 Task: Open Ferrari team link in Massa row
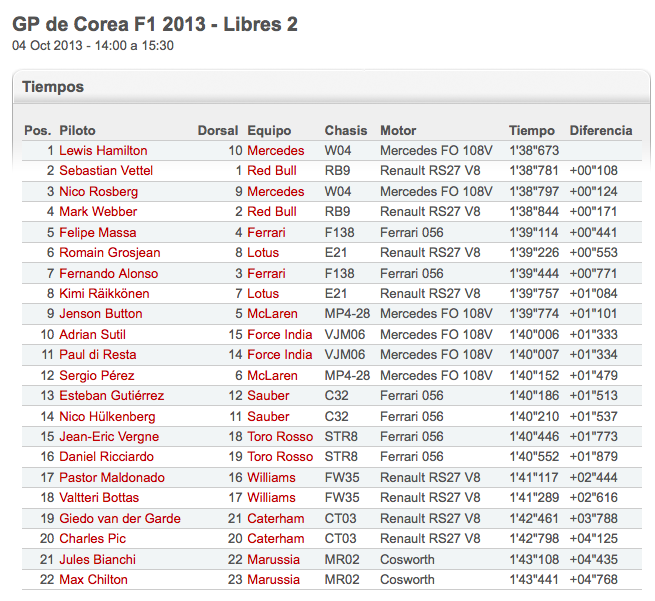tap(267, 232)
